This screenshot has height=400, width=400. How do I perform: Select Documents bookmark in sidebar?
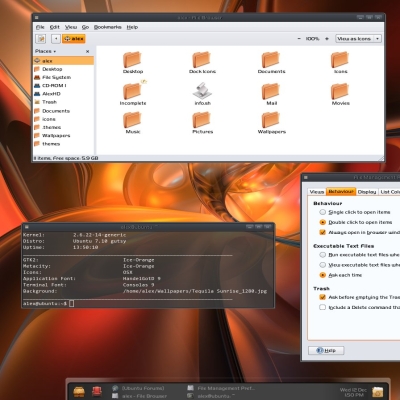coord(63,111)
